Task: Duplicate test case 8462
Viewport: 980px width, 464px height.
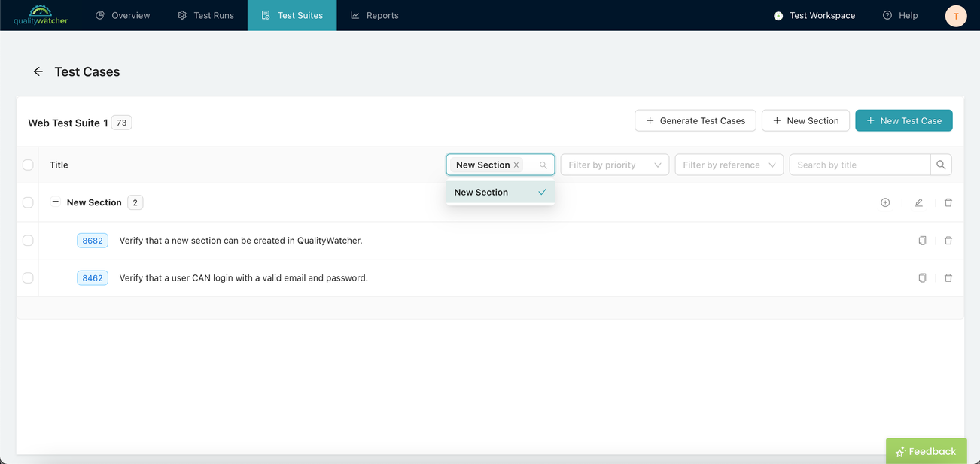Action: coord(922,278)
